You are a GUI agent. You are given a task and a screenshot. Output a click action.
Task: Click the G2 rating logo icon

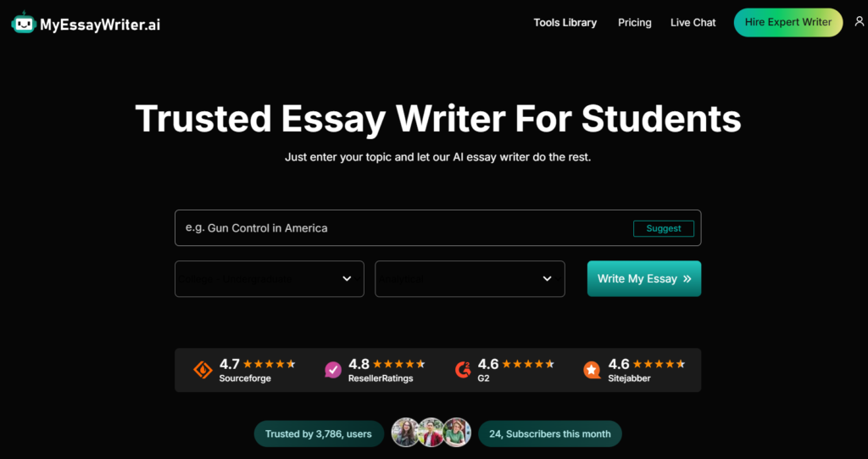point(463,370)
